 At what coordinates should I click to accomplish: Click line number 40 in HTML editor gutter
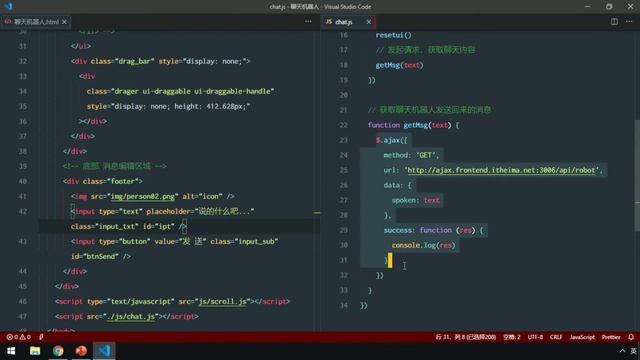pos(22,181)
